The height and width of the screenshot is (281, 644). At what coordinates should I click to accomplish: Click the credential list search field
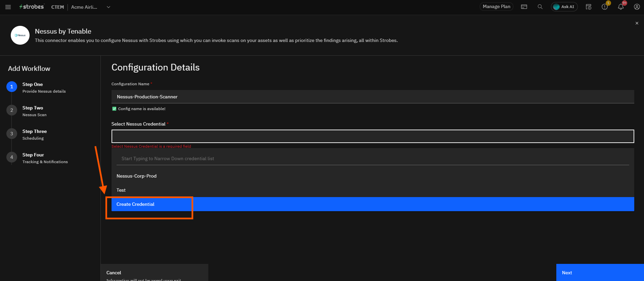373,158
